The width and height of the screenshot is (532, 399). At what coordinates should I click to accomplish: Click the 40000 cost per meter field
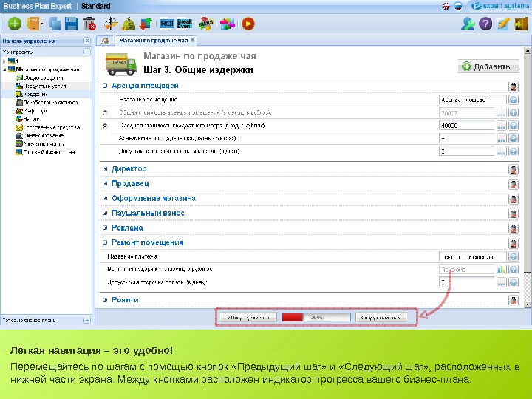[467, 126]
